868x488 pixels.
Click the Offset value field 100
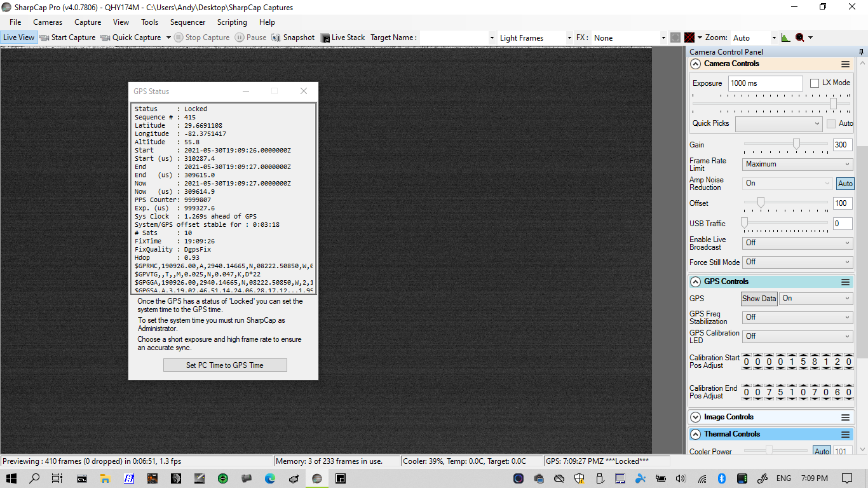coord(843,203)
